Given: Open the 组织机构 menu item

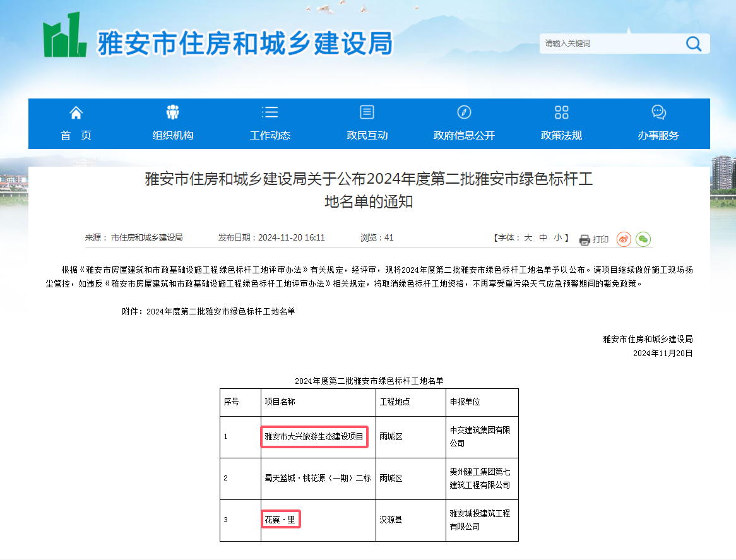Looking at the screenshot, I should click(173, 136).
